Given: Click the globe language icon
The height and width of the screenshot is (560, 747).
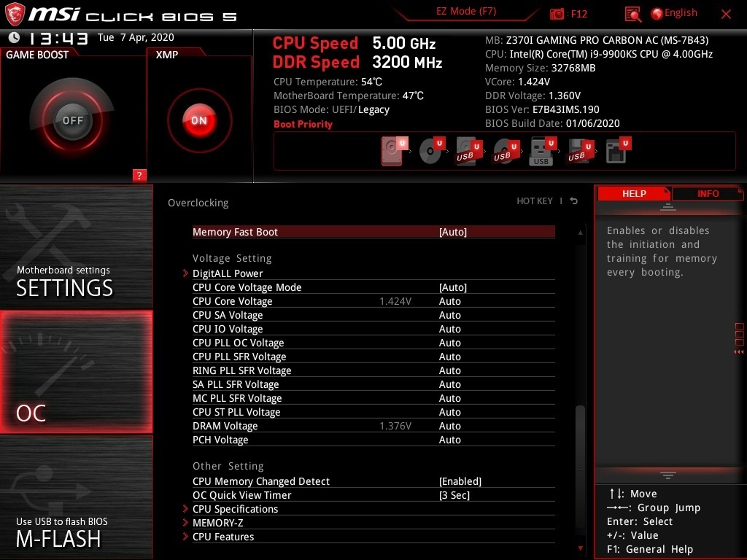Looking at the screenshot, I should (x=657, y=14).
